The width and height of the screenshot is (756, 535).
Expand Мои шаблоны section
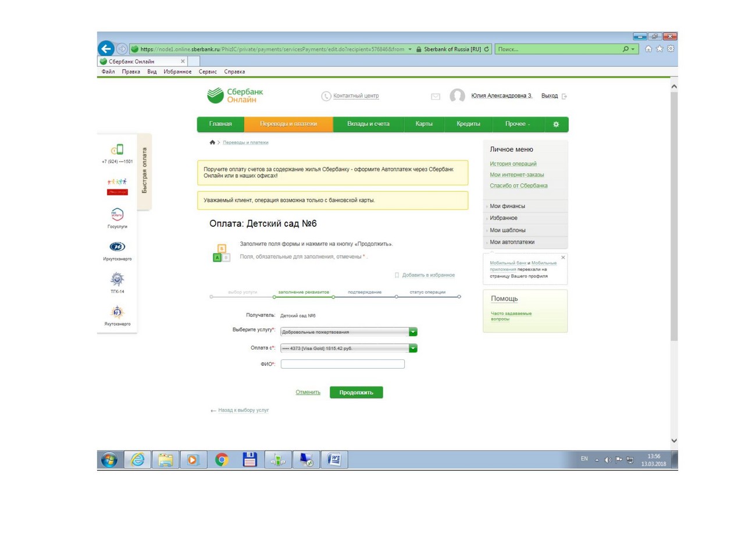[525, 230]
